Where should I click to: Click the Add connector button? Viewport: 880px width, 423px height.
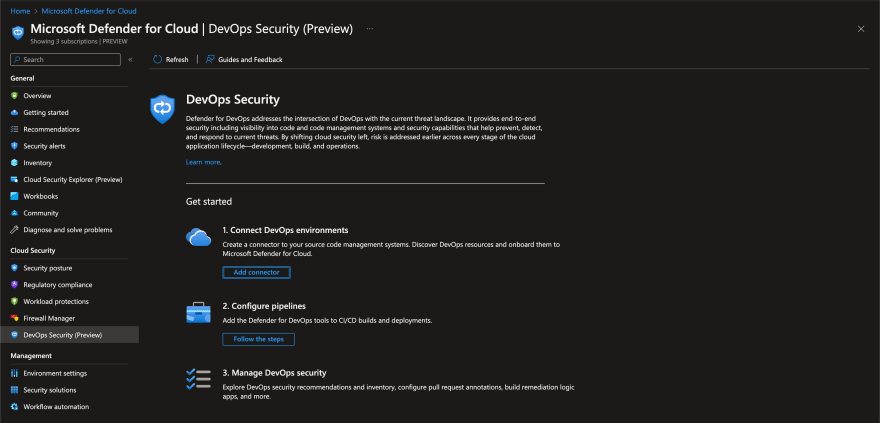coord(256,273)
